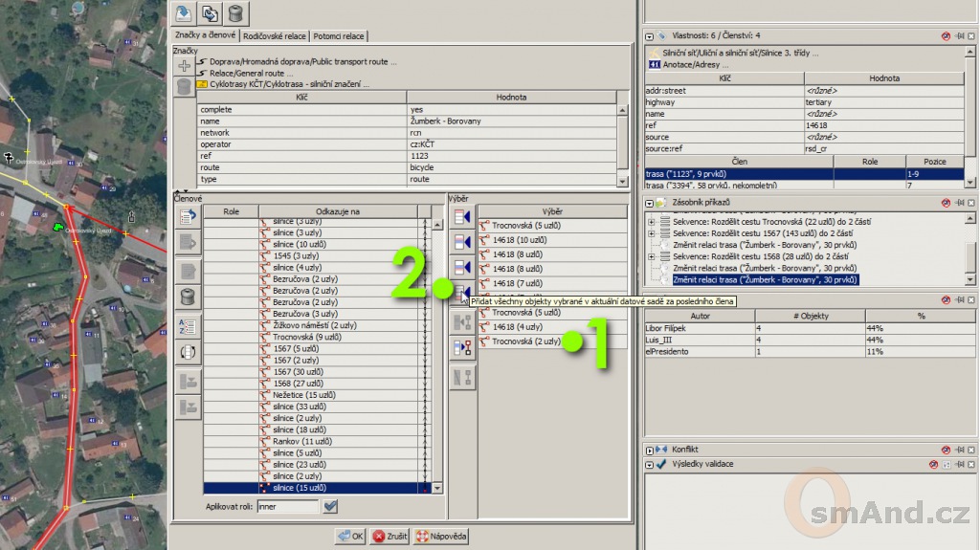Image resolution: width=980 pixels, height=550 pixels.
Task: Click the OK button
Action: click(x=350, y=537)
